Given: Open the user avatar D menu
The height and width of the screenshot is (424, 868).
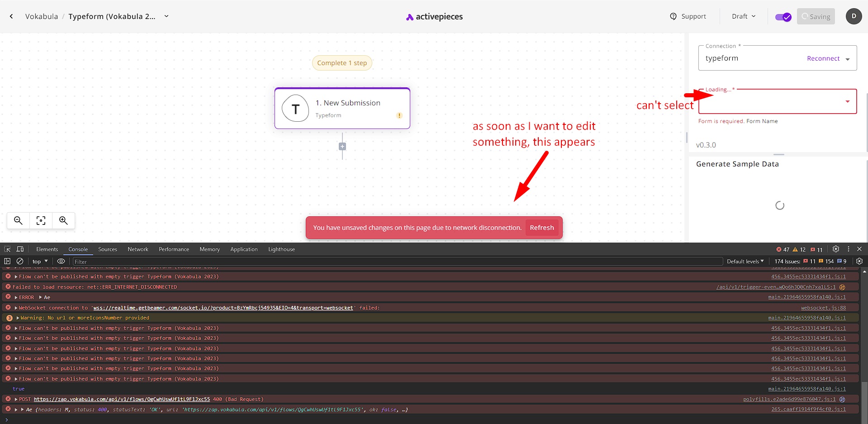Looking at the screenshot, I should point(854,16).
